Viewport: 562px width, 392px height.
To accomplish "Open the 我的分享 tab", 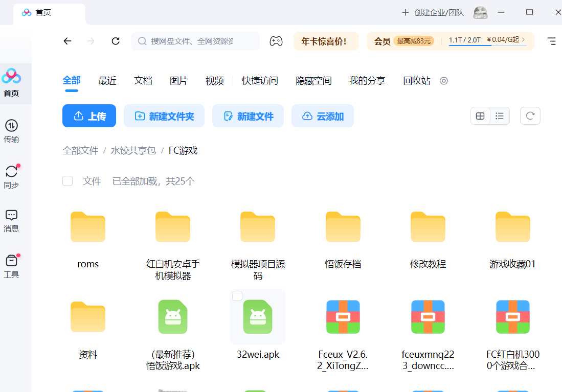I will (x=367, y=81).
